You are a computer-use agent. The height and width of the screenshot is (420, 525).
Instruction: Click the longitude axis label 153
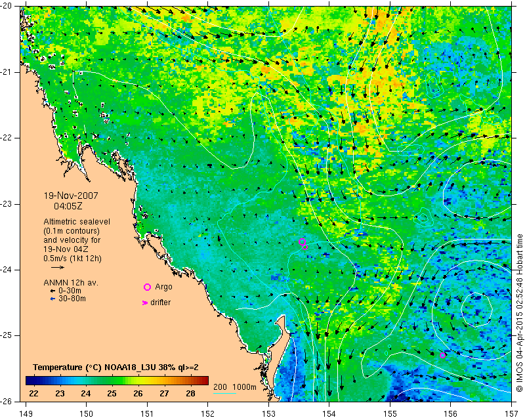(x=268, y=414)
